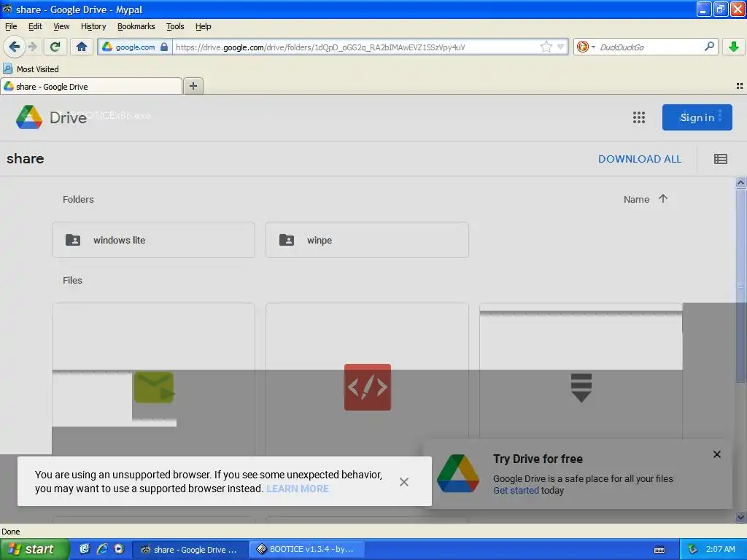Launch Internet Explorer from quick launch
Image resolution: width=747 pixels, height=560 pixels.
(x=102, y=549)
